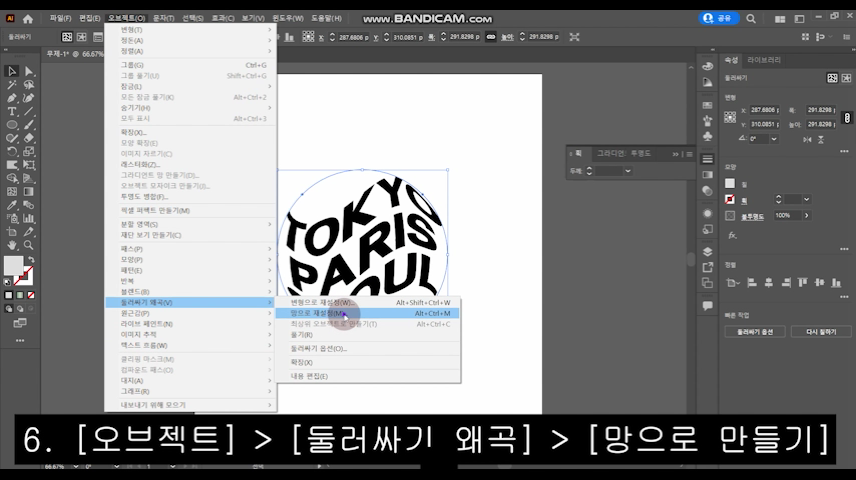Select the Ellipse tool
The height and width of the screenshot is (480, 856).
11,125
